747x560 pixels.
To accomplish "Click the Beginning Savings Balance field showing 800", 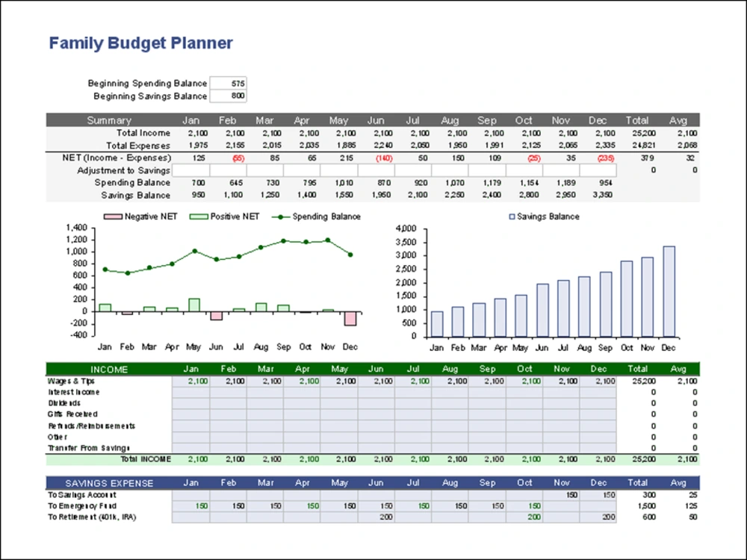I will pyautogui.click(x=228, y=96).
